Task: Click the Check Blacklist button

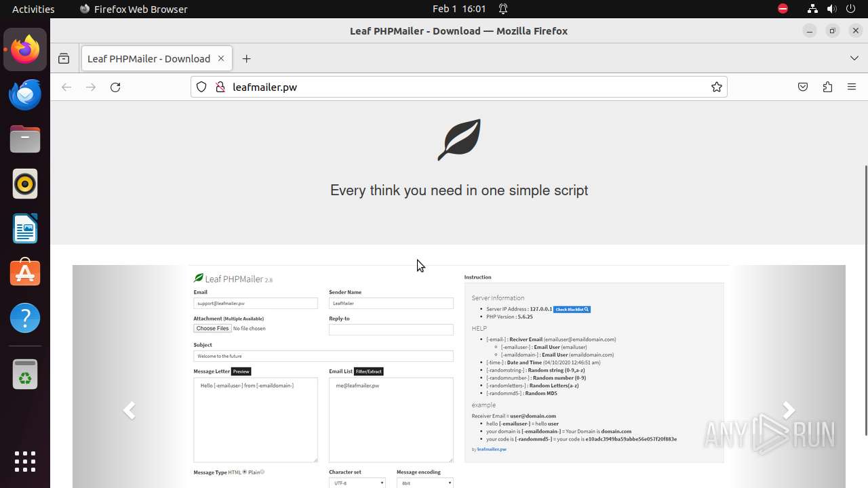Action: pyautogui.click(x=572, y=309)
